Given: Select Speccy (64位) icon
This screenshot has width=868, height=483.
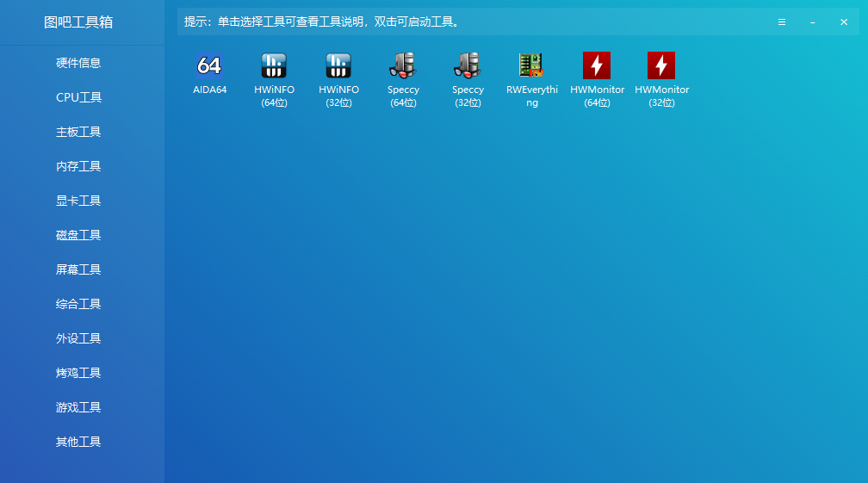Looking at the screenshot, I should coord(403,65).
